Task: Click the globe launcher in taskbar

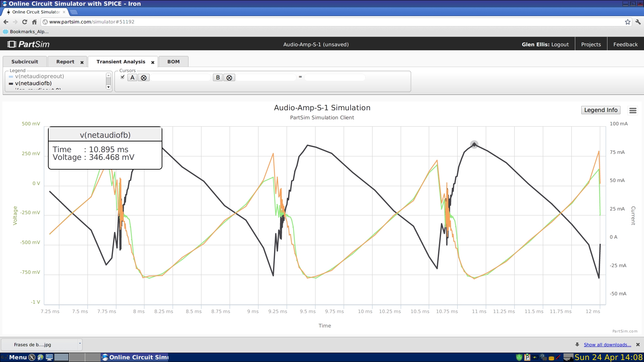Action: [41, 357]
